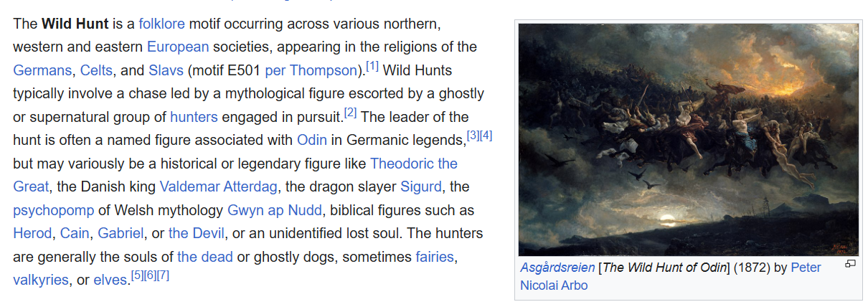
Task: Follow the Odin link
Action: point(313,140)
